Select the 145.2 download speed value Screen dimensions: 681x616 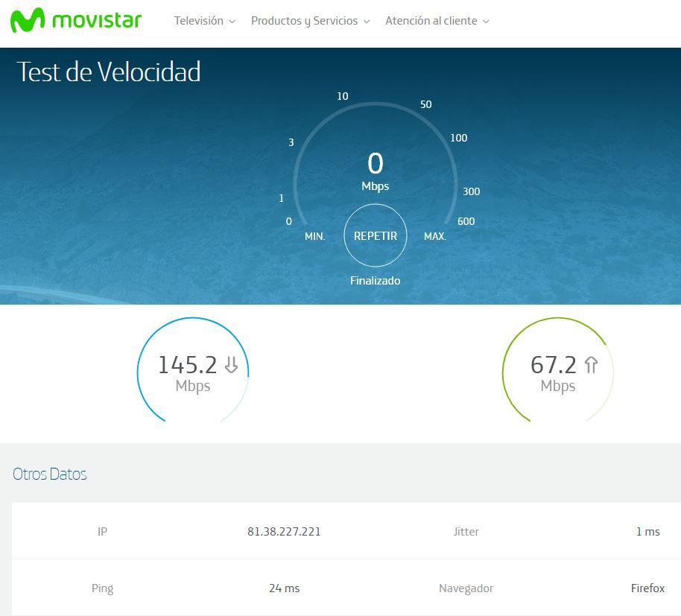click(187, 365)
